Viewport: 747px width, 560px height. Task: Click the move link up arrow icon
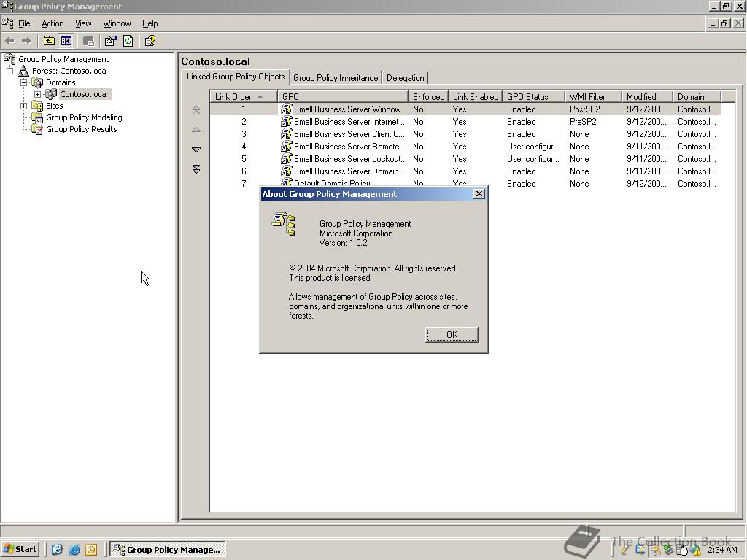click(196, 130)
